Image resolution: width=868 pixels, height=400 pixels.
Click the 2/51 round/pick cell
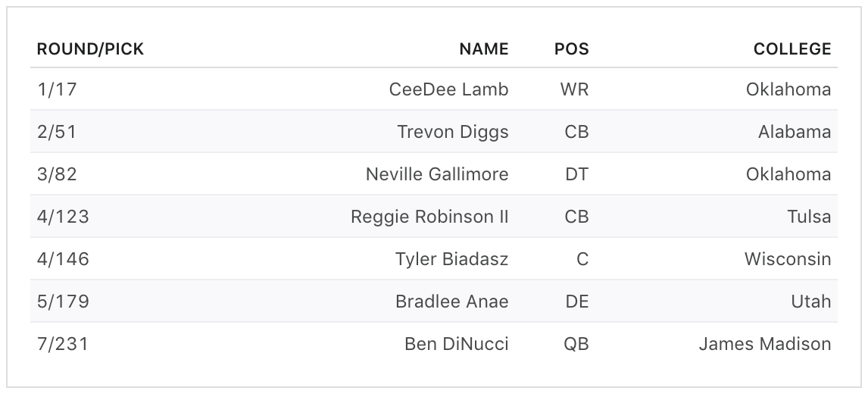[57, 132]
